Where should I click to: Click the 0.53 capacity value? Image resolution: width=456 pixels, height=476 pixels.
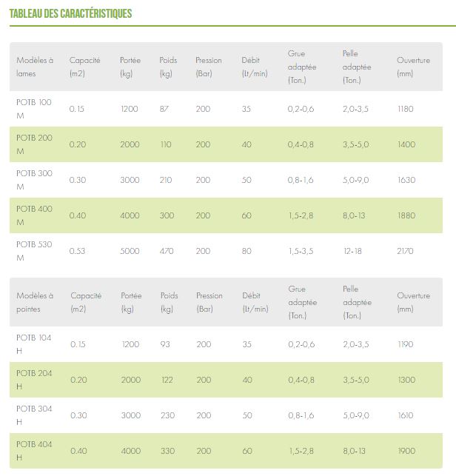[78, 251]
